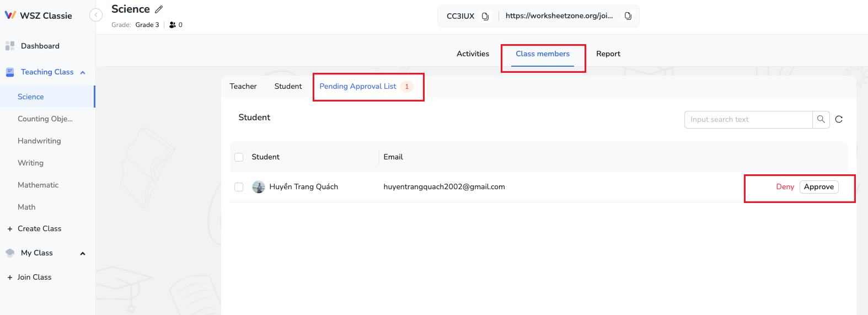868x315 pixels.
Task: Open the Report tab
Action: coord(608,54)
